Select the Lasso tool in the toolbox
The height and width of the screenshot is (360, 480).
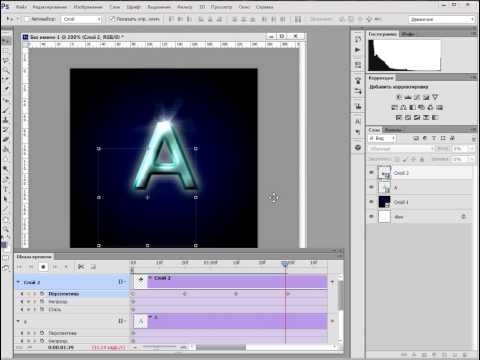click(6, 61)
